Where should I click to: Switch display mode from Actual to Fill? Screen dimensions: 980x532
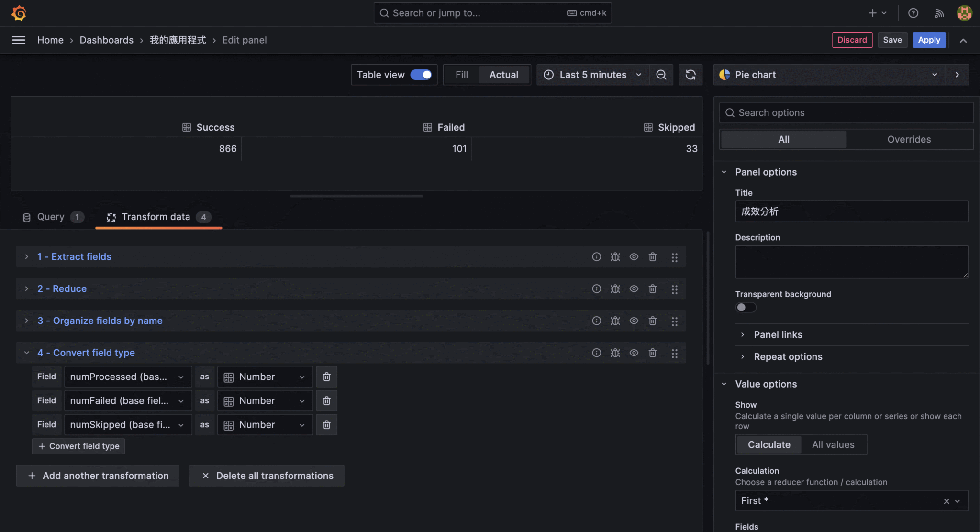[461, 75]
